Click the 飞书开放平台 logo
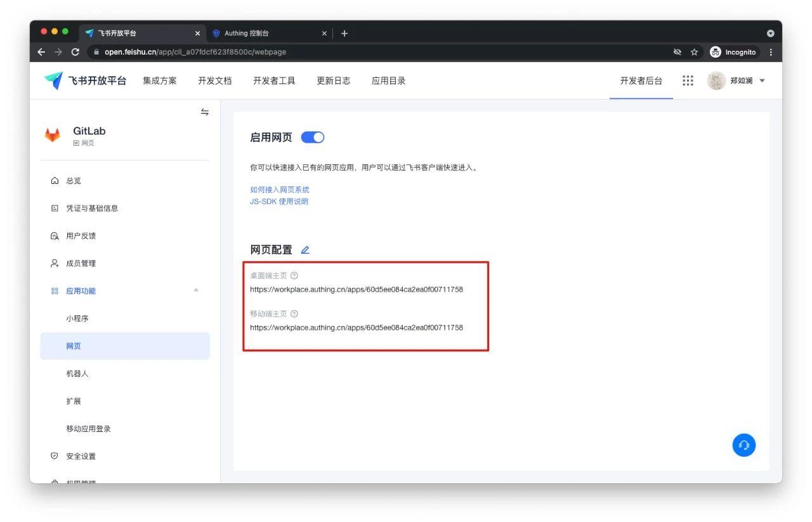 (85, 81)
